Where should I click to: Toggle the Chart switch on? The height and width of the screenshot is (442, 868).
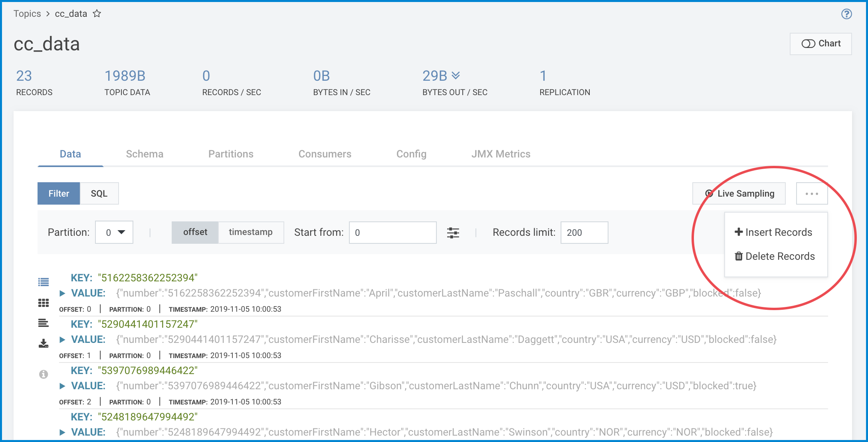tap(820, 44)
